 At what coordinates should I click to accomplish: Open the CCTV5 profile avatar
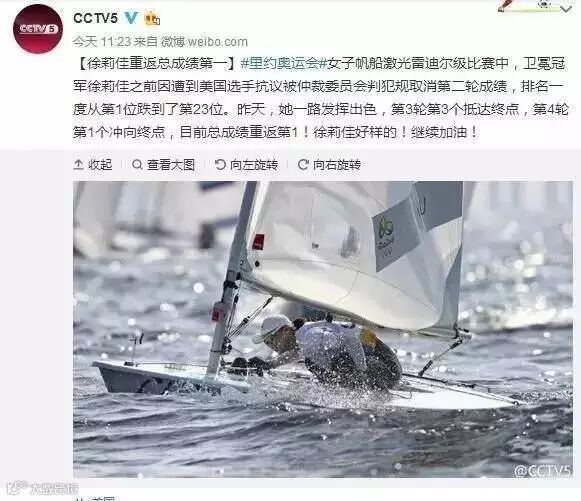pos(38,29)
